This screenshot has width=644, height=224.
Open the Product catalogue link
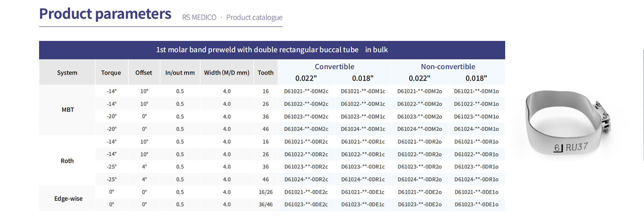click(x=254, y=17)
